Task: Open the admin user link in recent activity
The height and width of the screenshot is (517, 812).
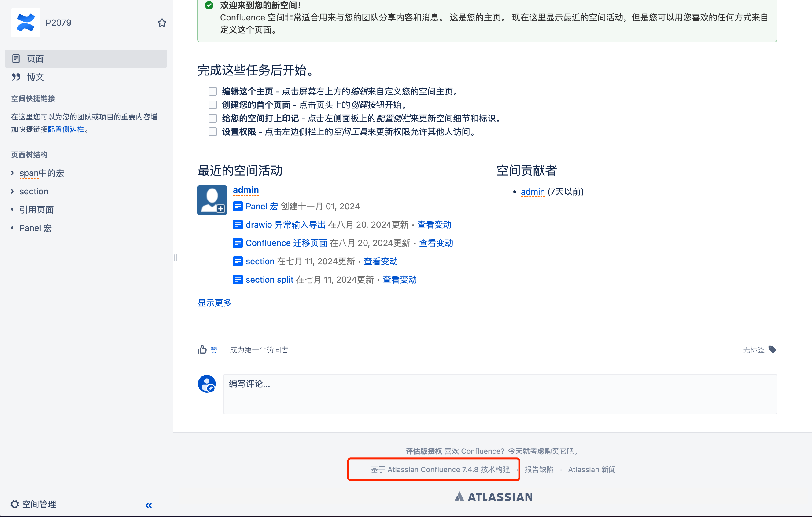Action: (x=246, y=190)
